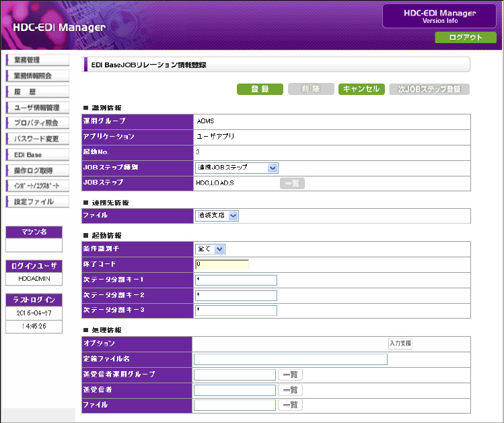Viewport: 504px width, 423px height.
Task: Go to 履歴 in the sidebar
Action: coord(37,92)
